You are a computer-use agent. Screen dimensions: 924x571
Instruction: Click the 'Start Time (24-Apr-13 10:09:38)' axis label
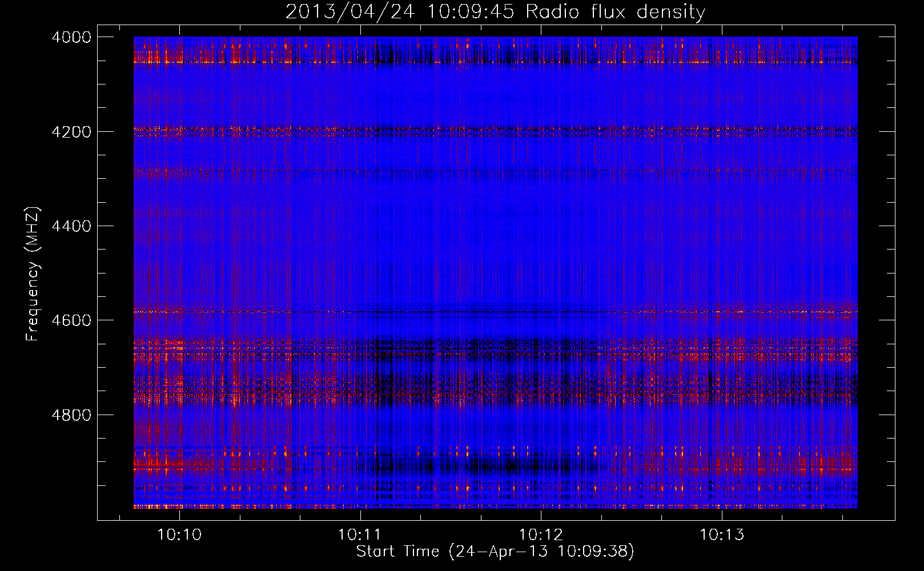click(495, 552)
